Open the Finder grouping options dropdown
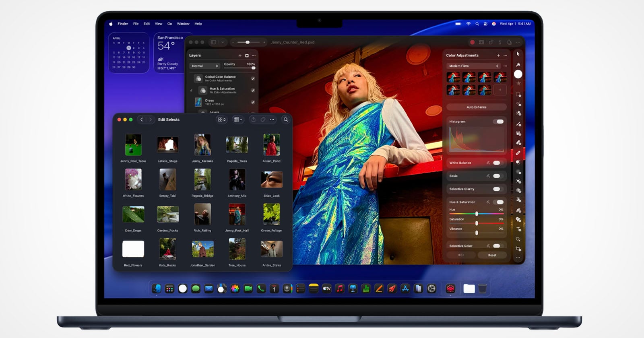644x338 pixels. point(238,120)
